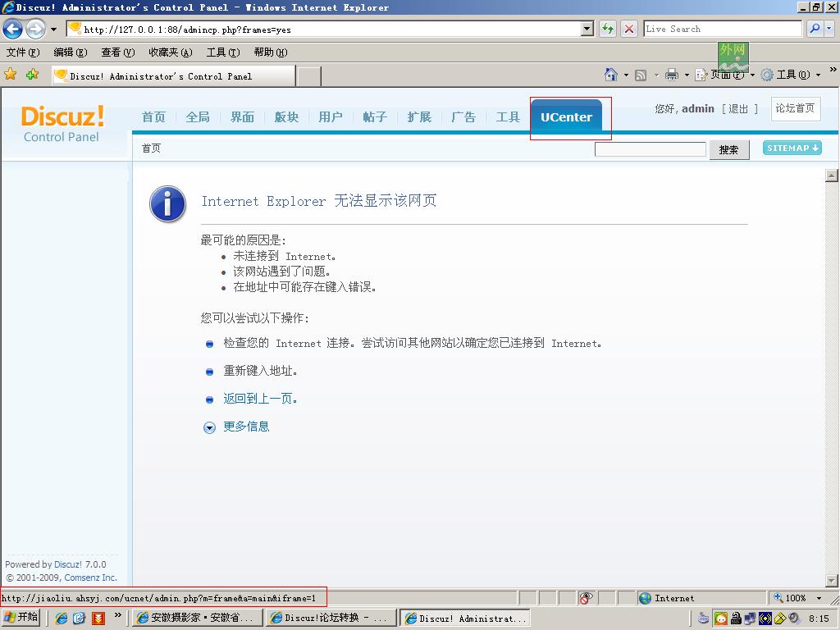Open the recent pages history dropdown
This screenshot has width=840, height=630.
coord(53,29)
